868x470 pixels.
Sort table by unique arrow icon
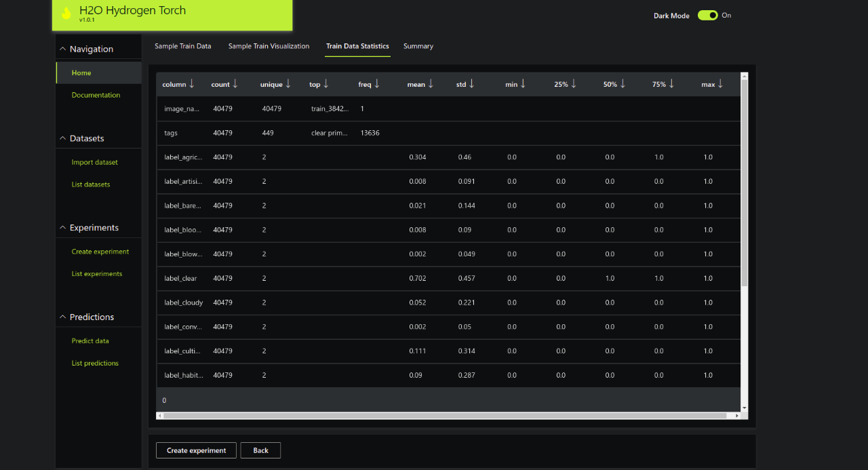coord(288,84)
